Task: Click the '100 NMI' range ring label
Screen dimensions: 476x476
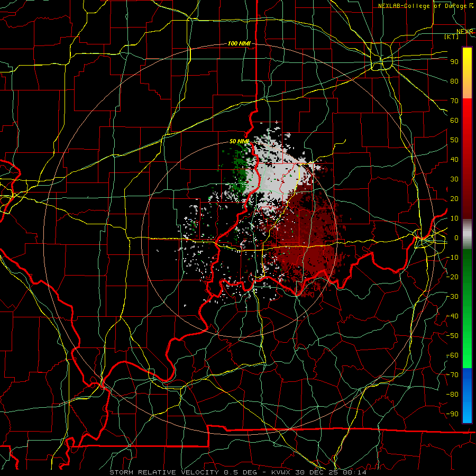Action: point(239,43)
